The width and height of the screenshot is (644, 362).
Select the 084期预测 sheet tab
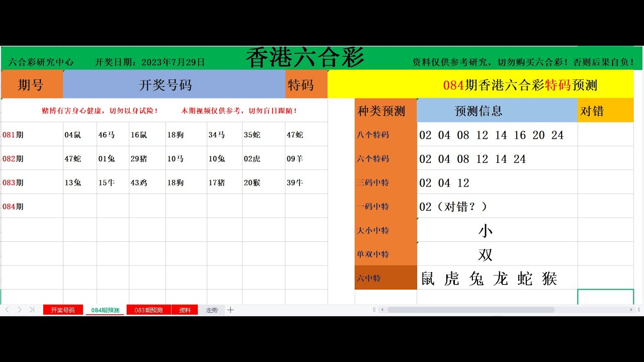point(105,310)
